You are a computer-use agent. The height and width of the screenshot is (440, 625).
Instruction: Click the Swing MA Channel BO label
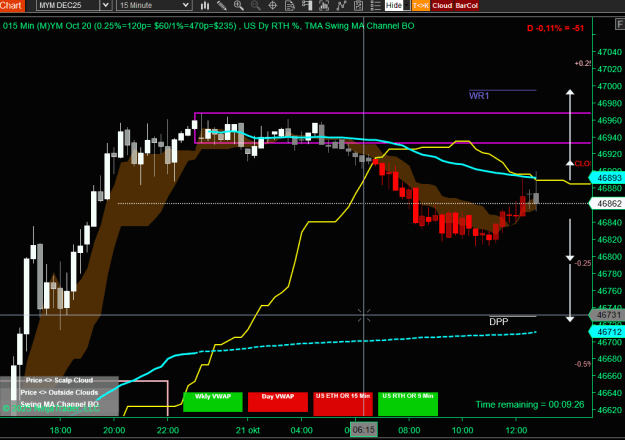coord(59,404)
